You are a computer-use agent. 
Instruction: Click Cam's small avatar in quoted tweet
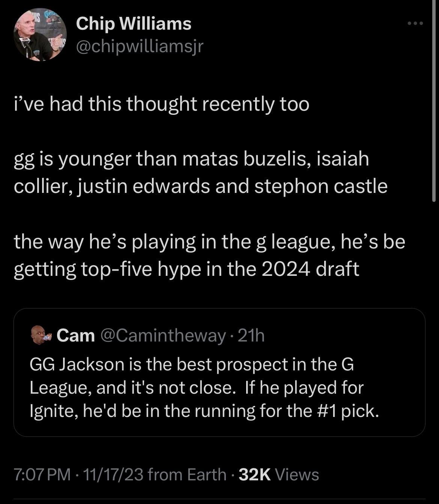click(x=41, y=335)
